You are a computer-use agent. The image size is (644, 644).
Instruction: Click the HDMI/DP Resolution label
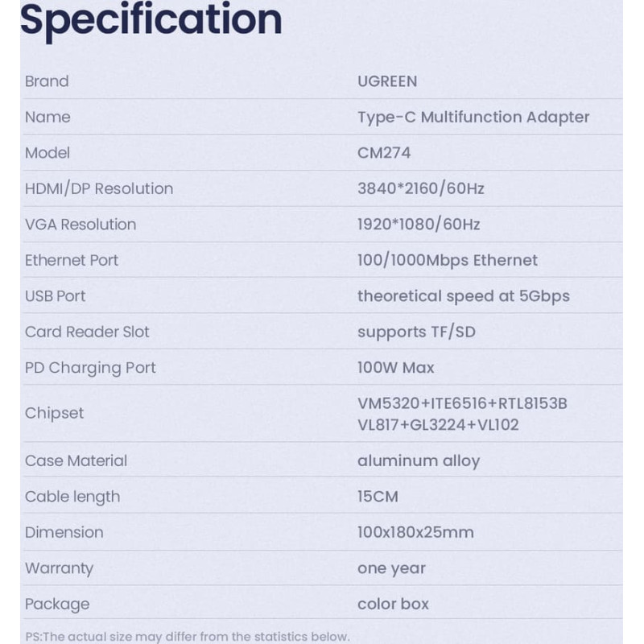(99, 188)
